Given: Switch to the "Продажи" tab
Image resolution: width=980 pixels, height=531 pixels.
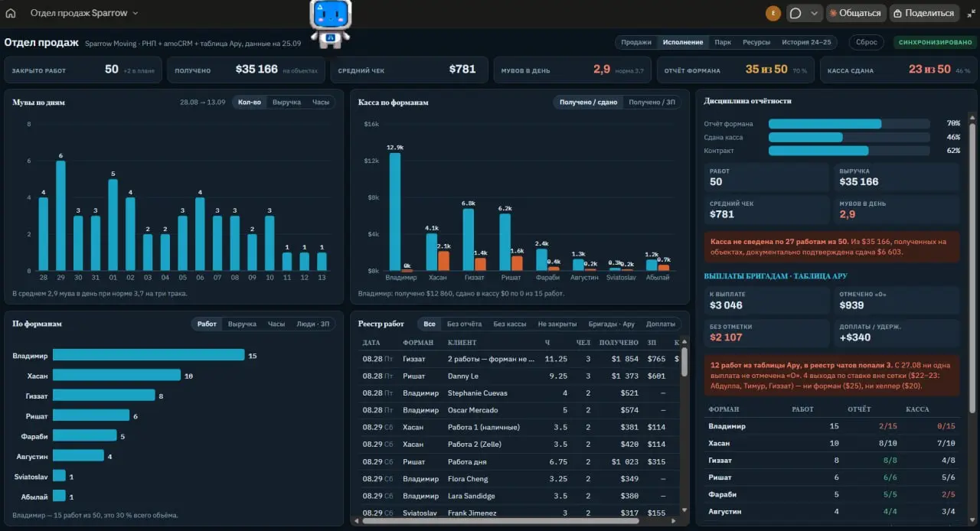Looking at the screenshot, I should [636, 43].
